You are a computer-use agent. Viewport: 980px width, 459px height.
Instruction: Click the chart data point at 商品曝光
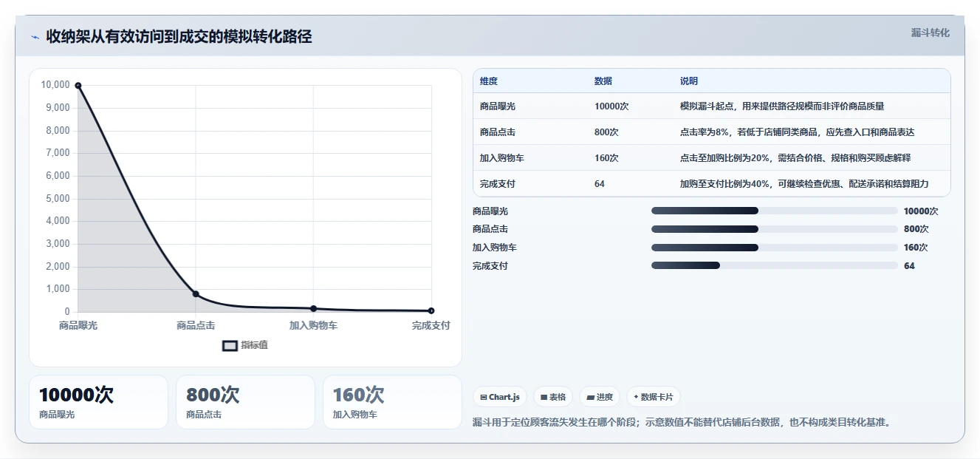click(x=78, y=86)
